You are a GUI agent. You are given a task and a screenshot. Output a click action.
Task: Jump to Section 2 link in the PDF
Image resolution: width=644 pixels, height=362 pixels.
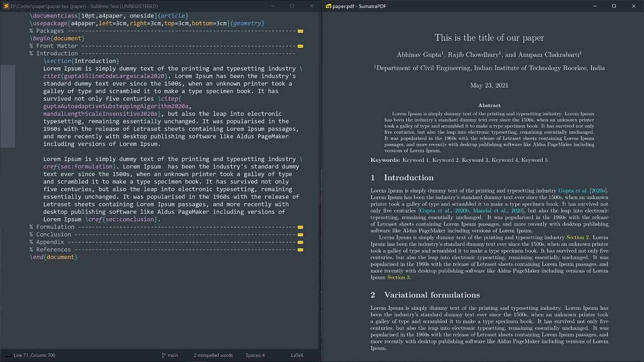(x=578, y=238)
